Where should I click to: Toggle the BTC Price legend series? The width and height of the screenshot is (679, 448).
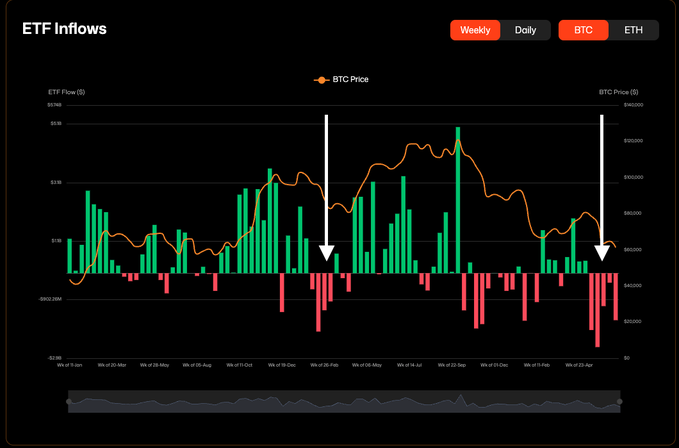(x=341, y=80)
